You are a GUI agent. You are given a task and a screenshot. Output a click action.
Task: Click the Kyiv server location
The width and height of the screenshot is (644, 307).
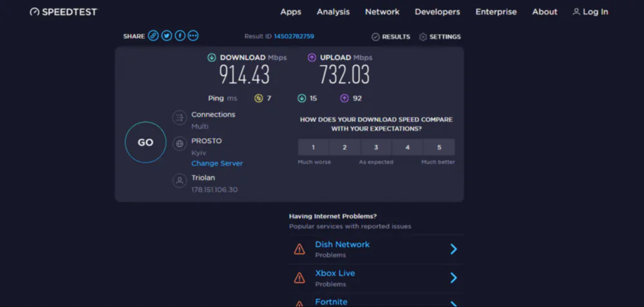(199, 153)
